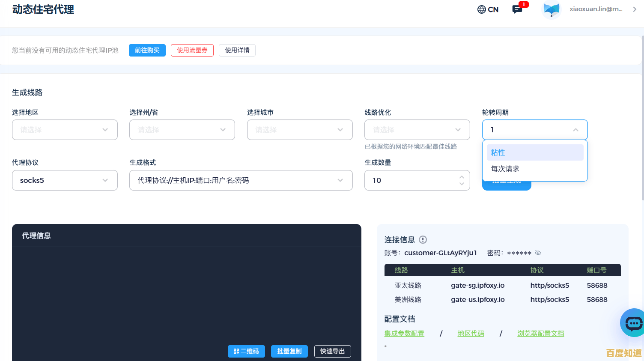The width and height of the screenshot is (644, 361).
Task: Open the 选择地区 region dropdown
Action: [x=65, y=130]
